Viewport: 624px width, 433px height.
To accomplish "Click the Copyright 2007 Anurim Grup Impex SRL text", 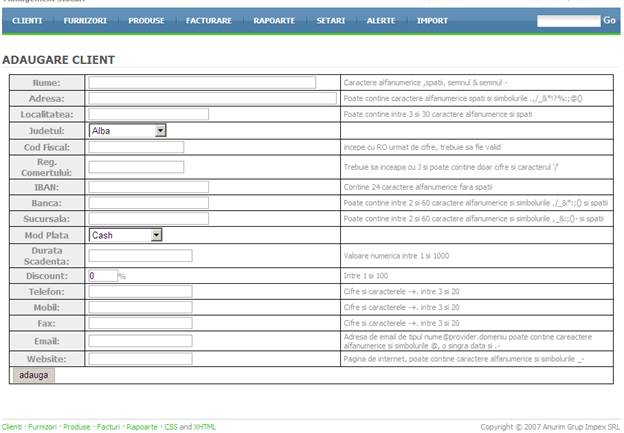I will pos(550,427).
